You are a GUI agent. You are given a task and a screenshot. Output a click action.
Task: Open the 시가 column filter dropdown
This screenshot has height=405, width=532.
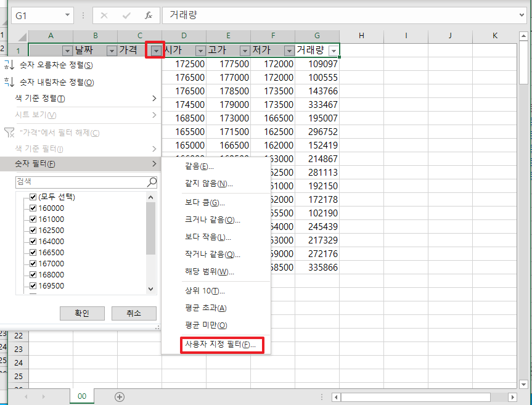(x=200, y=51)
